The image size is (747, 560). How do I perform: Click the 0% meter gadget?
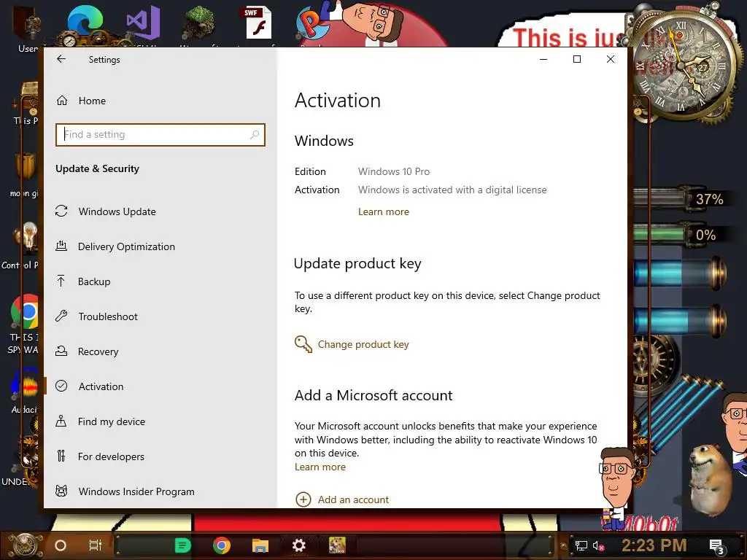pyautogui.click(x=681, y=235)
